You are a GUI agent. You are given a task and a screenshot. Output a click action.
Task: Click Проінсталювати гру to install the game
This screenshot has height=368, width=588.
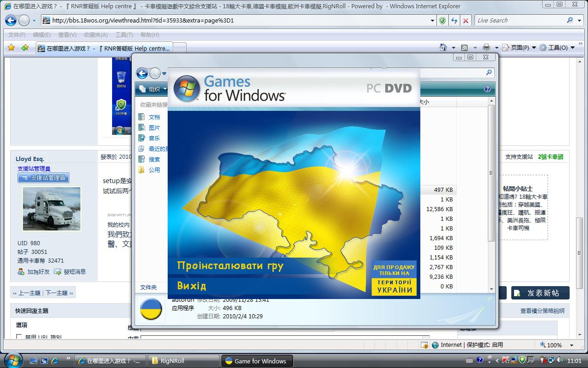230,266
